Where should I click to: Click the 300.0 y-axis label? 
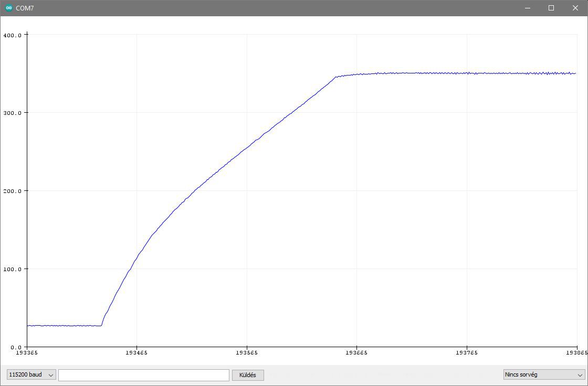pyautogui.click(x=13, y=113)
